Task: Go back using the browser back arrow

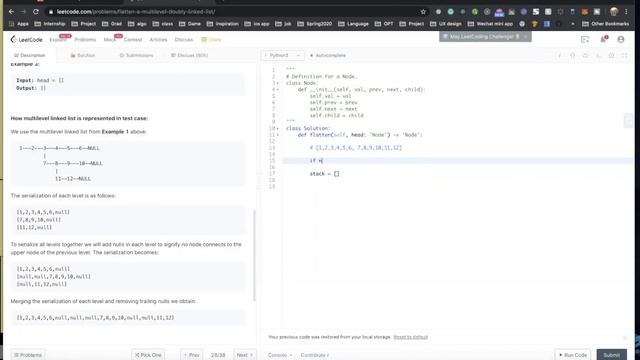Action: [11, 12]
